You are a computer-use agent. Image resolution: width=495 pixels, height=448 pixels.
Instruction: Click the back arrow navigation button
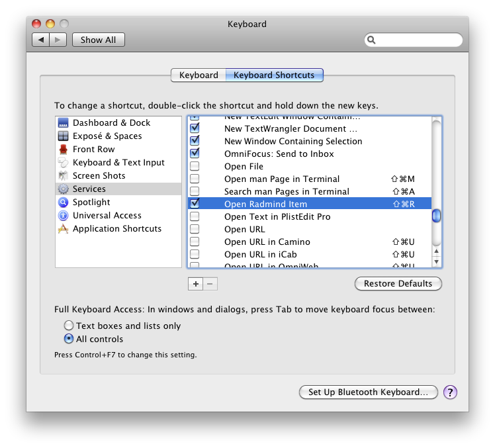(x=41, y=40)
